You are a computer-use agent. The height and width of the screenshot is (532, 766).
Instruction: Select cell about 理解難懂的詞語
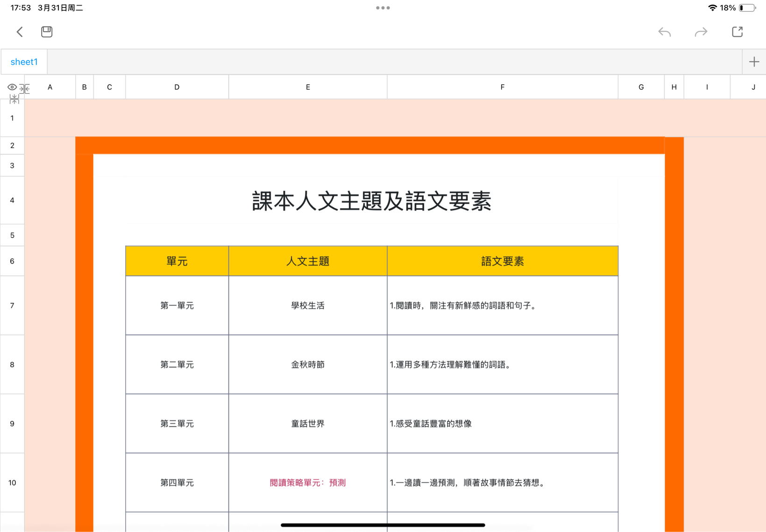[x=503, y=364]
